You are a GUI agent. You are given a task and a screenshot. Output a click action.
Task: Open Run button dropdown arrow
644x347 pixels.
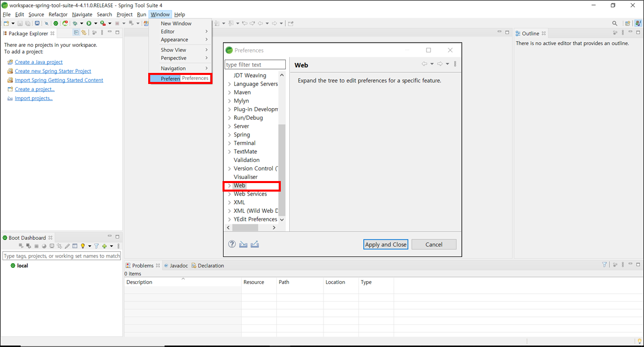tap(95, 23)
